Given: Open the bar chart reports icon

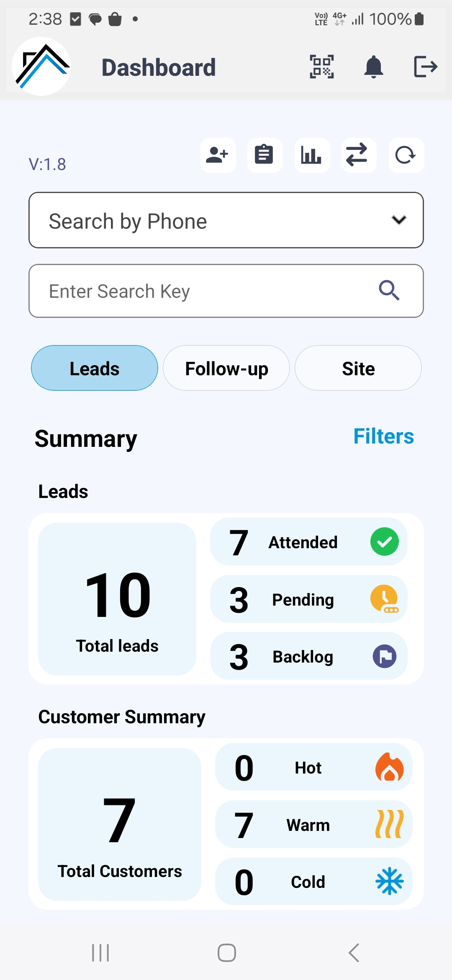Looking at the screenshot, I should click(x=312, y=155).
